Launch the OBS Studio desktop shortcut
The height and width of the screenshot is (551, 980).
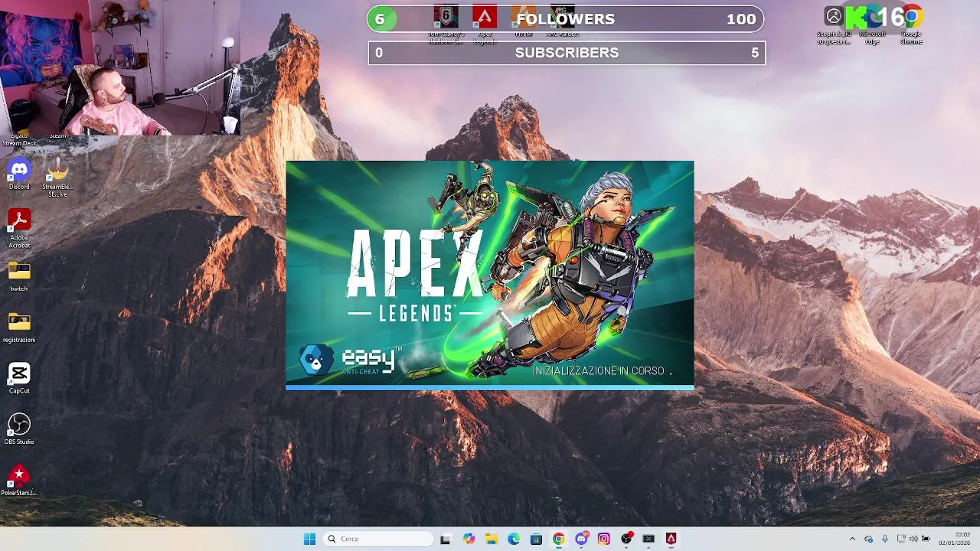[19, 429]
